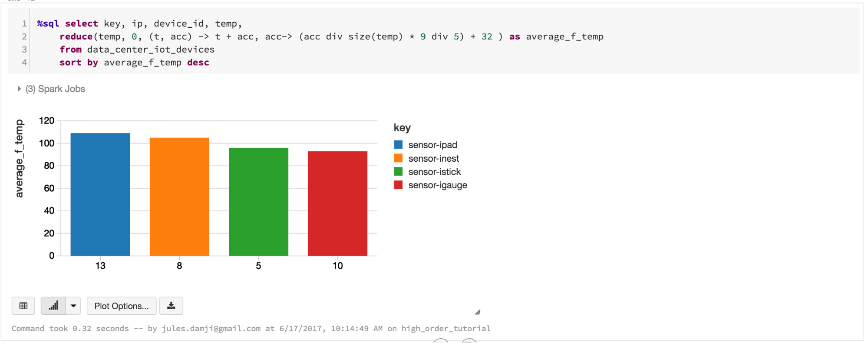Click the (3) Spark Jobs label
The width and height of the screenshot is (868, 343).
[55, 89]
